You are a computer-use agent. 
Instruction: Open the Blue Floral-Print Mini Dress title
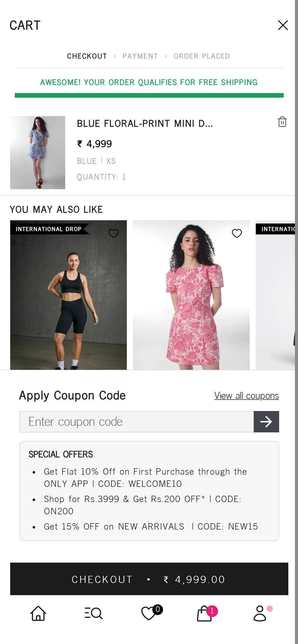coord(145,124)
